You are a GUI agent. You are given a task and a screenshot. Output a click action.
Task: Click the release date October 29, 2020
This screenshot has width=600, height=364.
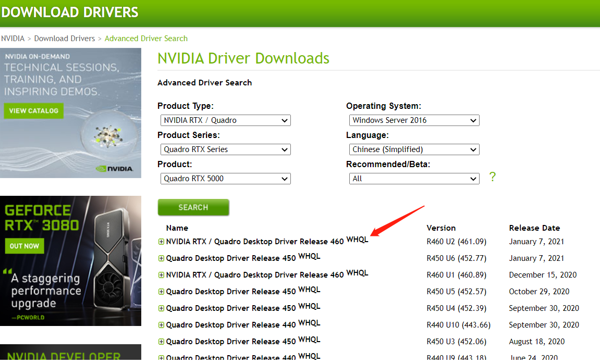click(539, 292)
